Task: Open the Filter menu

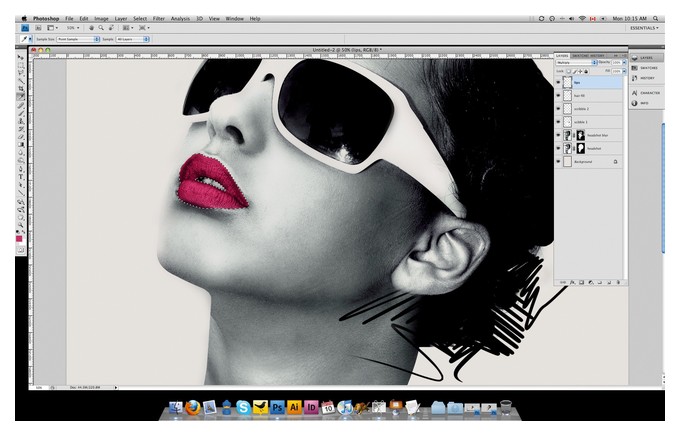Action: click(158, 19)
